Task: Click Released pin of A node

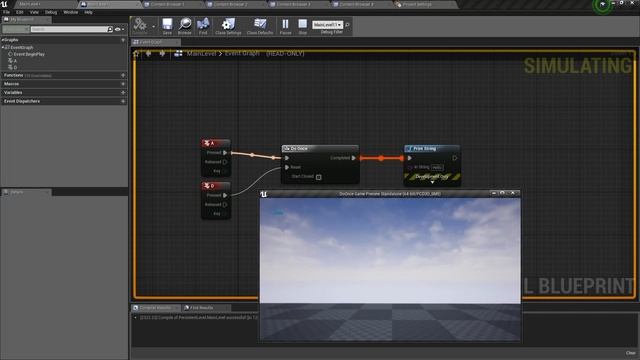Action: 225,162
